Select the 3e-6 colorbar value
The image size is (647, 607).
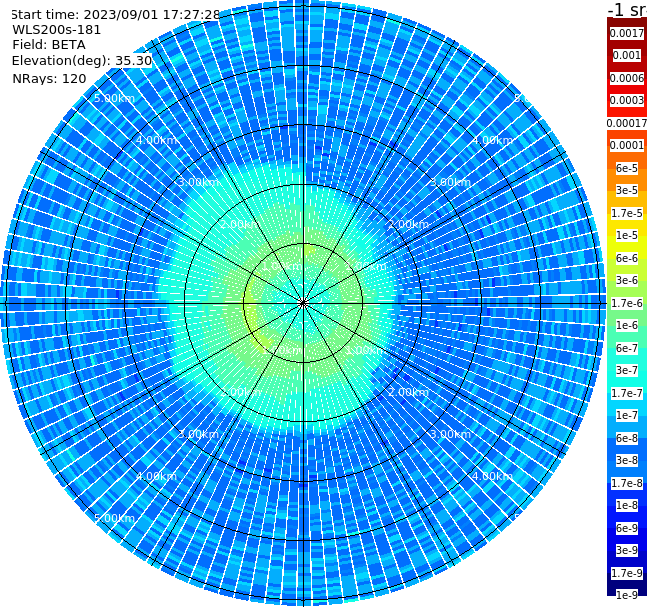pyautogui.click(x=627, y=280)
